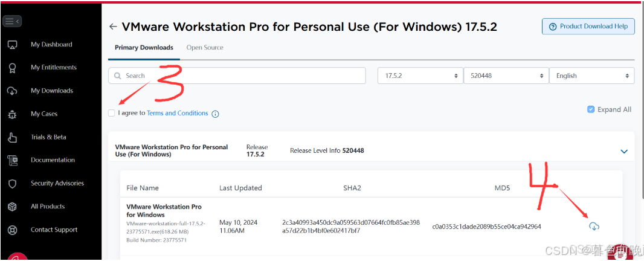Viewport: 644px width, 261px height.
Task: Uncheck the Expand All checkbox
Action: [x=591, y=109]
